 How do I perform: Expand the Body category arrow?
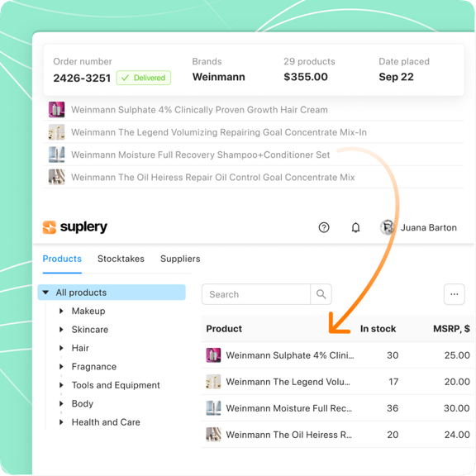[61, 404]
